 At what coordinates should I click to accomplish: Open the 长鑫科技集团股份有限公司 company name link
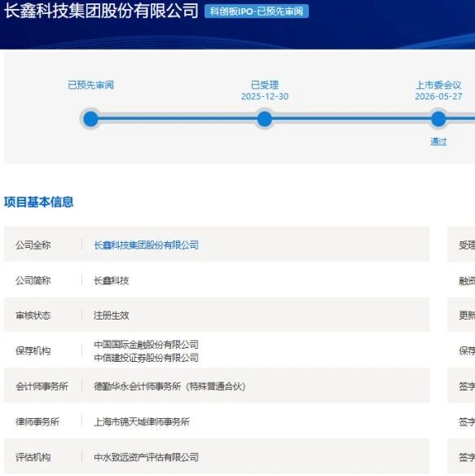click(146, 245)
